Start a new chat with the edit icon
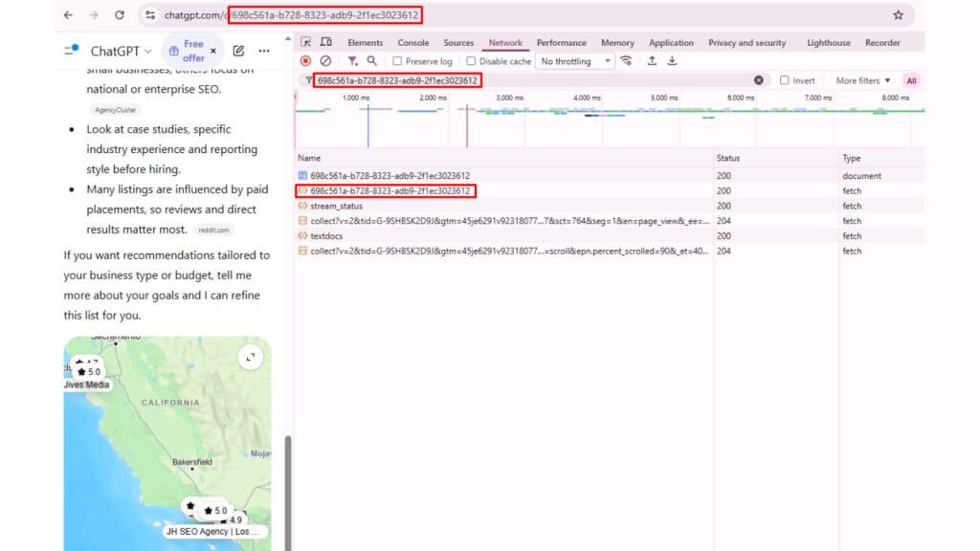Screen dimensions: 980x551 pyautogui.click(x=238, y=51)
